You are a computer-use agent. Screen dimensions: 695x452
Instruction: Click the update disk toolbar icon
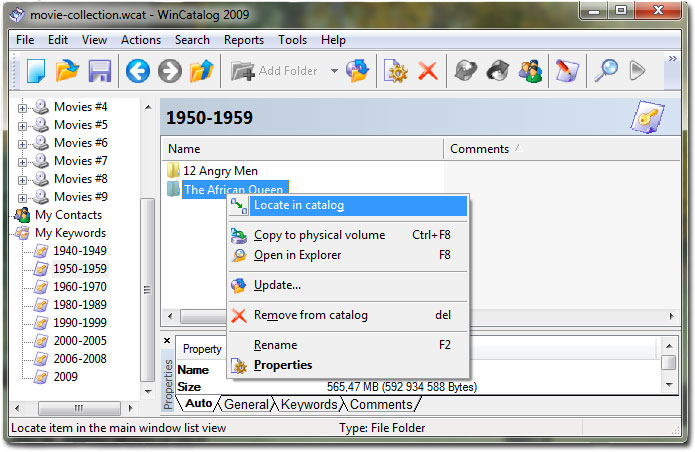tap(357, 71)
